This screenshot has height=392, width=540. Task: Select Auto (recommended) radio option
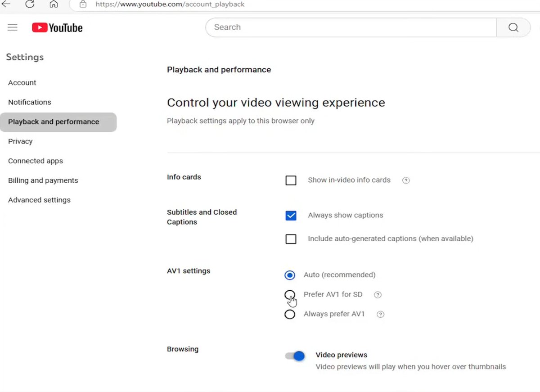290,275
